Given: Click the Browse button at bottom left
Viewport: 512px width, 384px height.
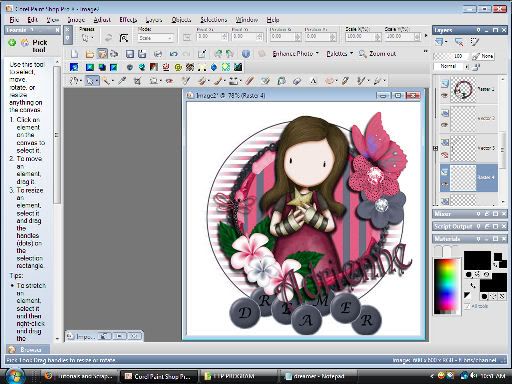Looking at the screenshot, I should click(x=28, y=349).
